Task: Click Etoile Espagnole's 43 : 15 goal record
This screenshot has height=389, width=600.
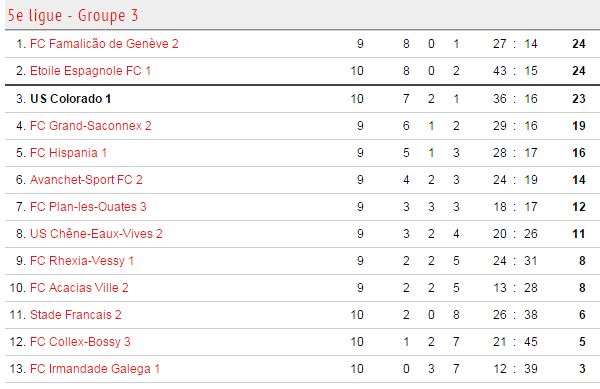Action: pyautogui.click(x=515, y=71)
